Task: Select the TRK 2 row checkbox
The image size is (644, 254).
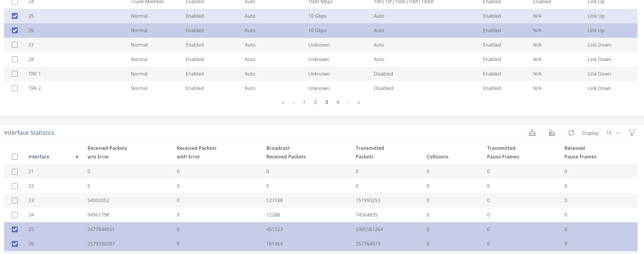Action: click(x=15, y=88)
